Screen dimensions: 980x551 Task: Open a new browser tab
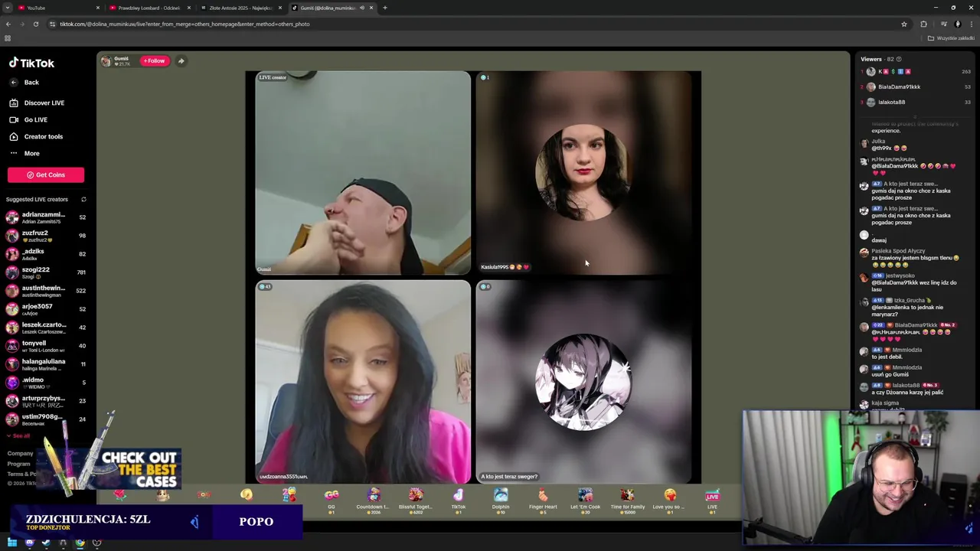pyautogui.click(x=385, y=8)
